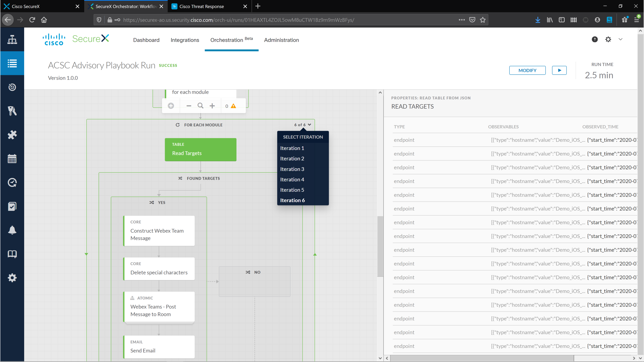The width and height of the screenshot is (644, 362).
Task: Open the workflows list sidebar icon
Action: point(12,63)
